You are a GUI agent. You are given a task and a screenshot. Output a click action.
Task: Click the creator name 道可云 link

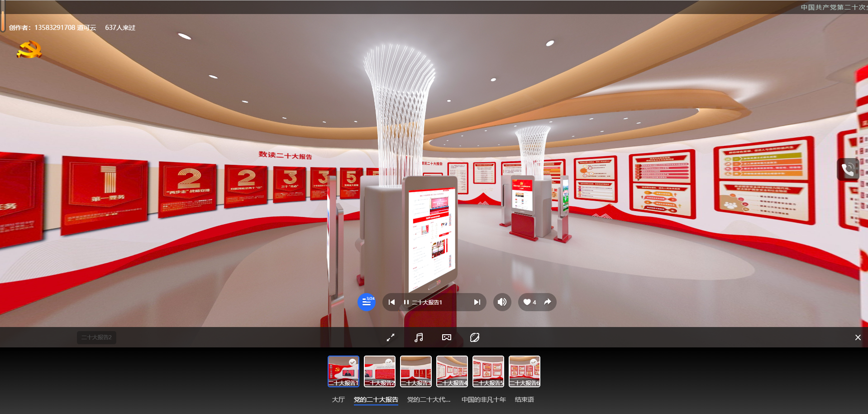86,28
